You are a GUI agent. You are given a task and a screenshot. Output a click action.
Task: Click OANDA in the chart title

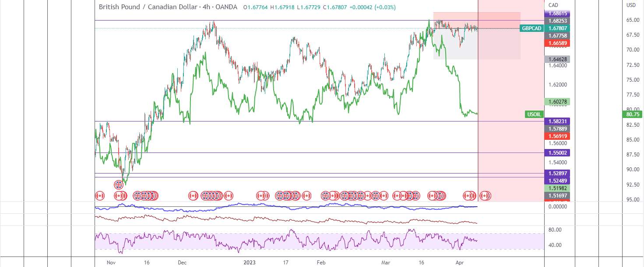[227, 7]
